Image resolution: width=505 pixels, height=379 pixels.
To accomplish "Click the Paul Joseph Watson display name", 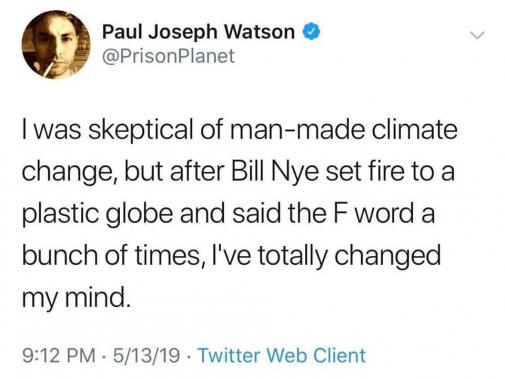I will point(198,32).
